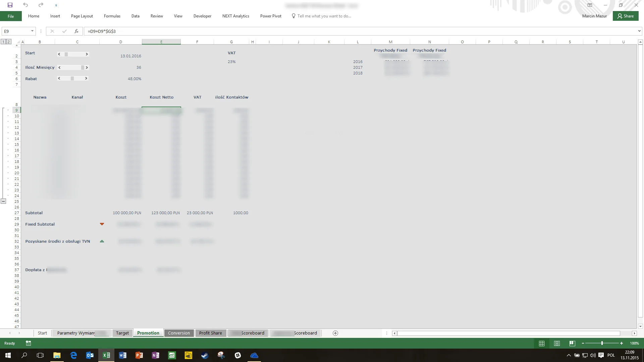The image size is (644, 362).
Task: Click the Share button
Action: pyautogui.click(x=626, y=16)
